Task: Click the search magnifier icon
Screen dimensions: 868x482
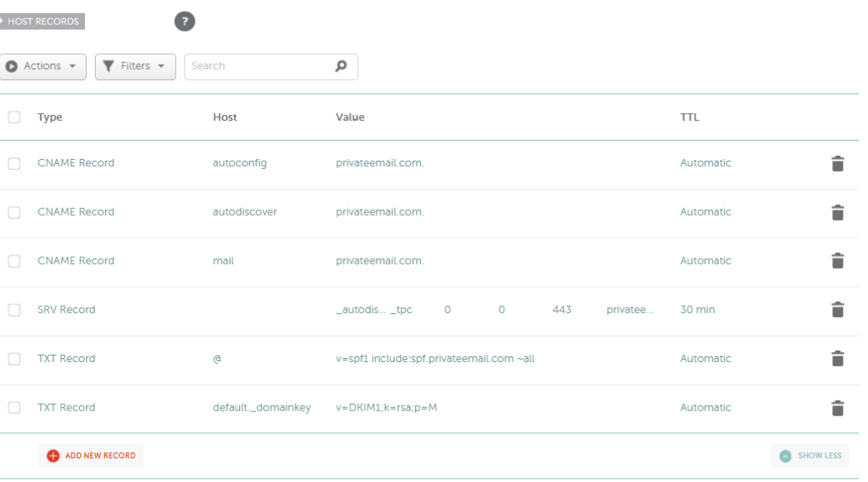Action: pos(341,66)
